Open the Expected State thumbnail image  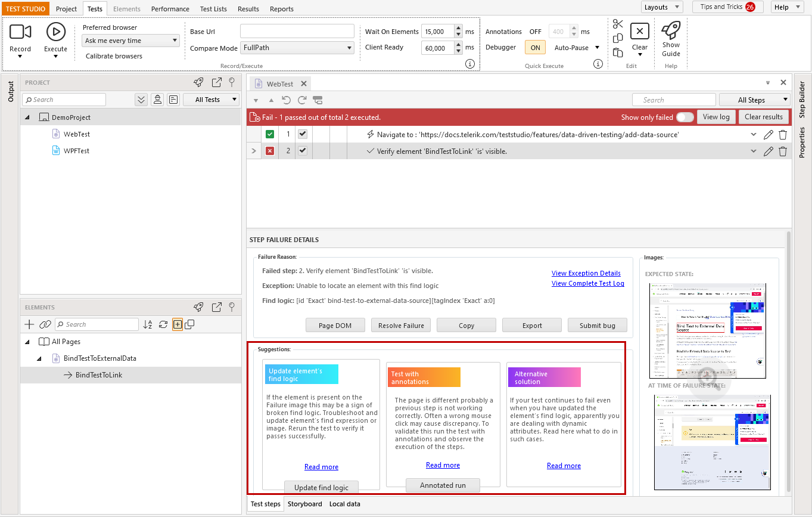click(x=707, y=330)
